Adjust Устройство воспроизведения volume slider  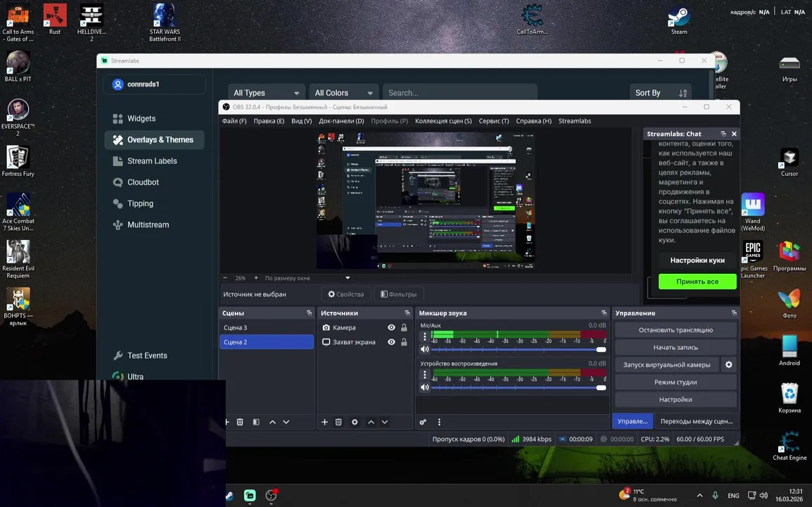519,387
